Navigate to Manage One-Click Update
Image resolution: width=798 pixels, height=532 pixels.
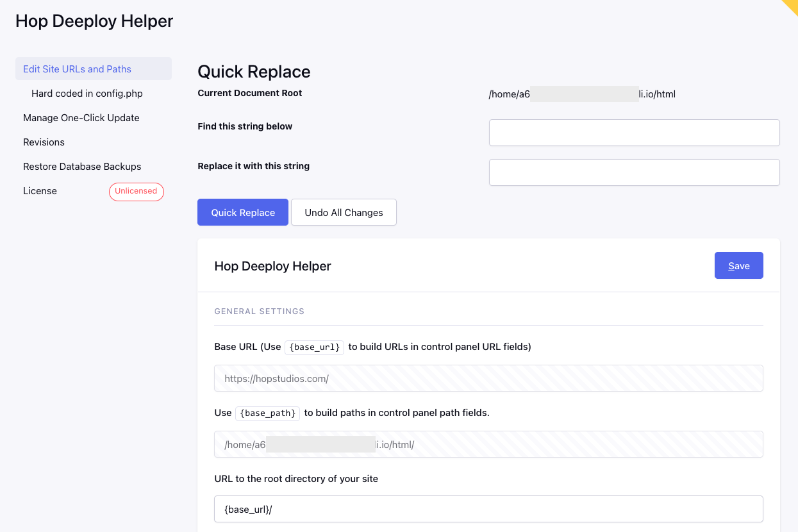[81, 117]
